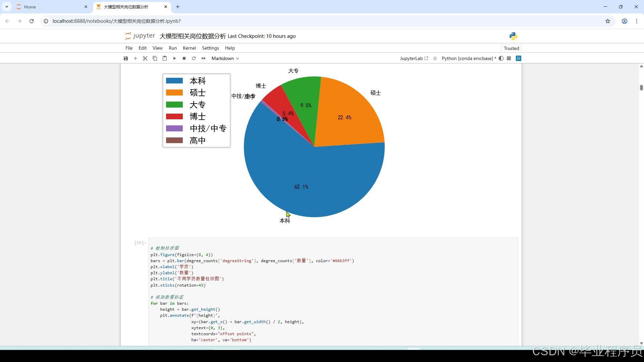Restart kernel and run all cells

click(x=204, y=58)
